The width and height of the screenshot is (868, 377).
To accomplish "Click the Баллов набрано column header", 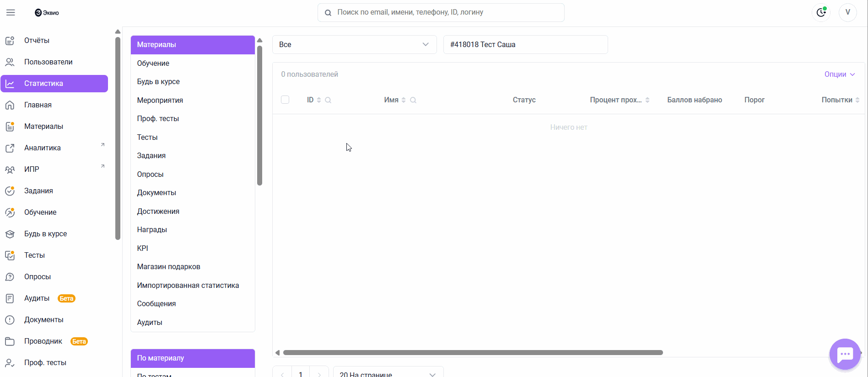I will click(695, 100).
